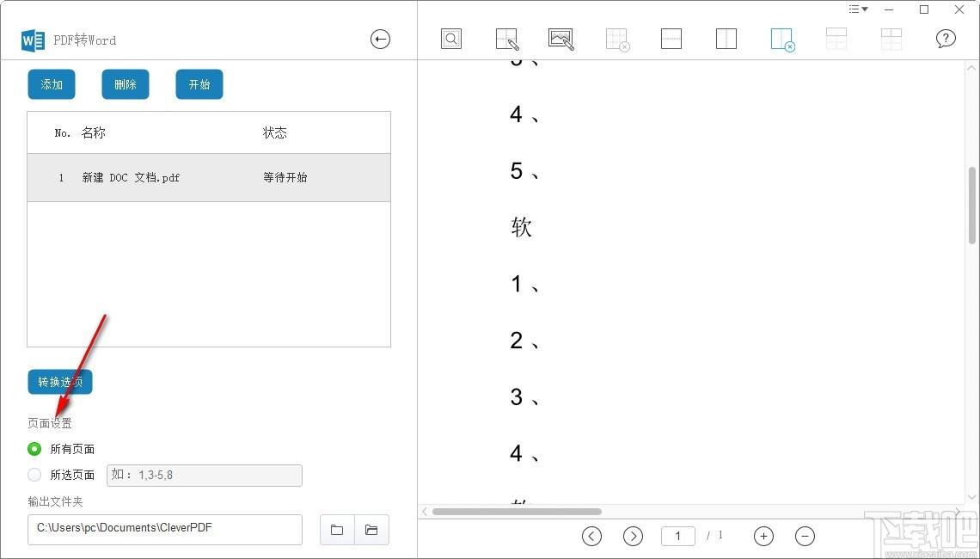The image size is (980, 559).
Task: Click the 等待开始 status cell
Action: coord(285,177)
